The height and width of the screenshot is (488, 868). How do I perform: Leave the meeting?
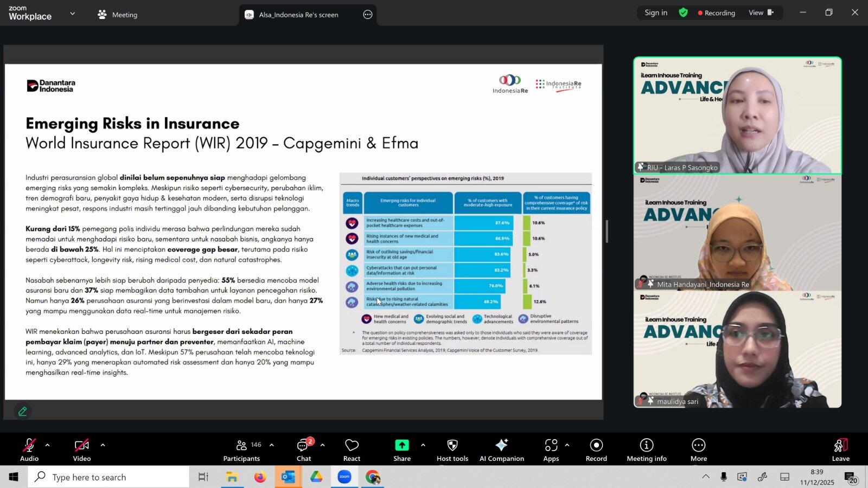[840, 450]
